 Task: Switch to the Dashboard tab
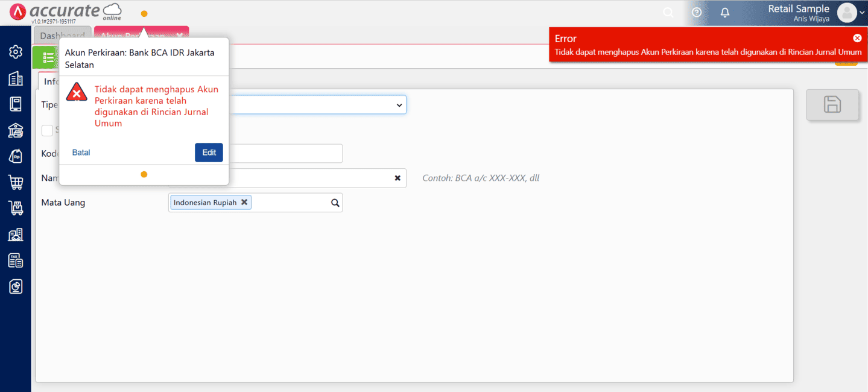point(62,36)
